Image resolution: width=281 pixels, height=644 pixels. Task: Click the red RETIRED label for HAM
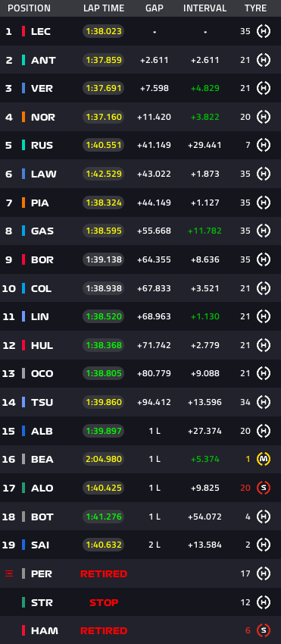104,630
